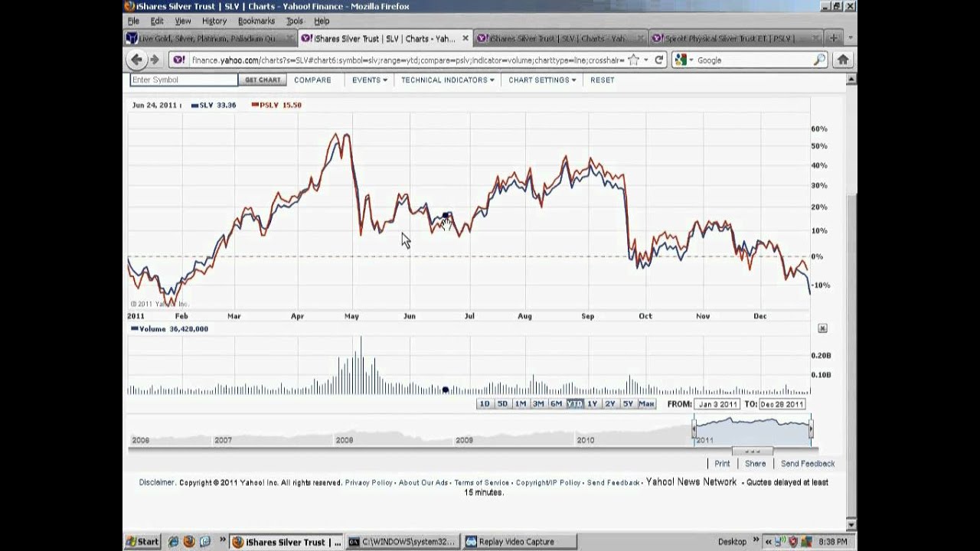Open the View menu
The image size is (980, 551).
click(x=183, y=21)
